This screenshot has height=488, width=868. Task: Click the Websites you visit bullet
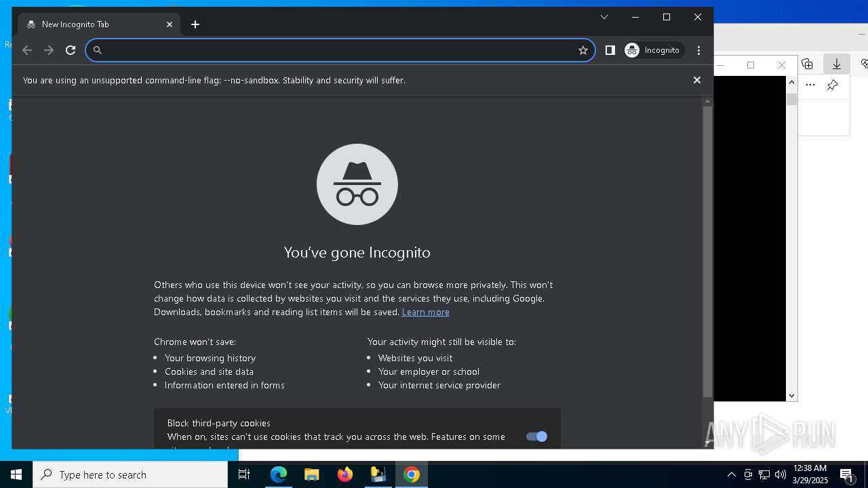pos(415,358)
